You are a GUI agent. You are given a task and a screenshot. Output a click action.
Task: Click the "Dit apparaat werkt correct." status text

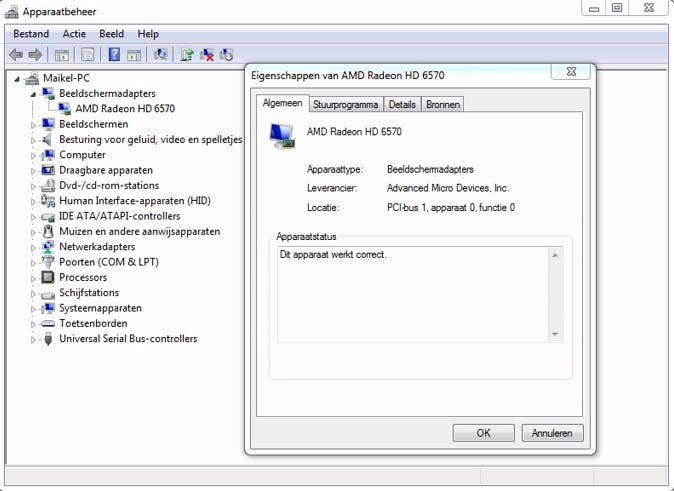pyautogui.click(x=333, y=255)
